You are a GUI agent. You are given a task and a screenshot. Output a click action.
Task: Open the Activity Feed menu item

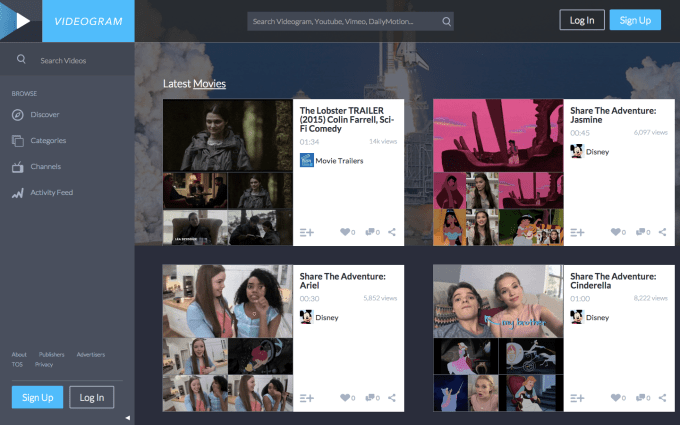52,193
